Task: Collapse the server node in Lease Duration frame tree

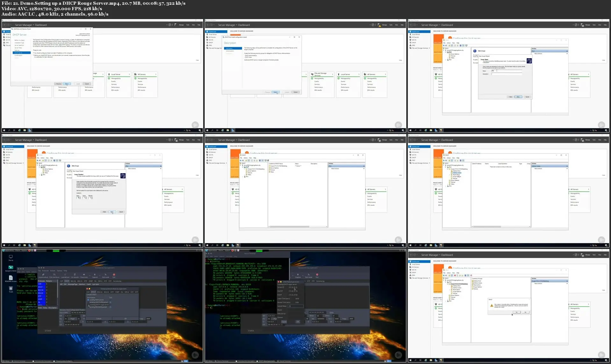Action: pos(38,165)
